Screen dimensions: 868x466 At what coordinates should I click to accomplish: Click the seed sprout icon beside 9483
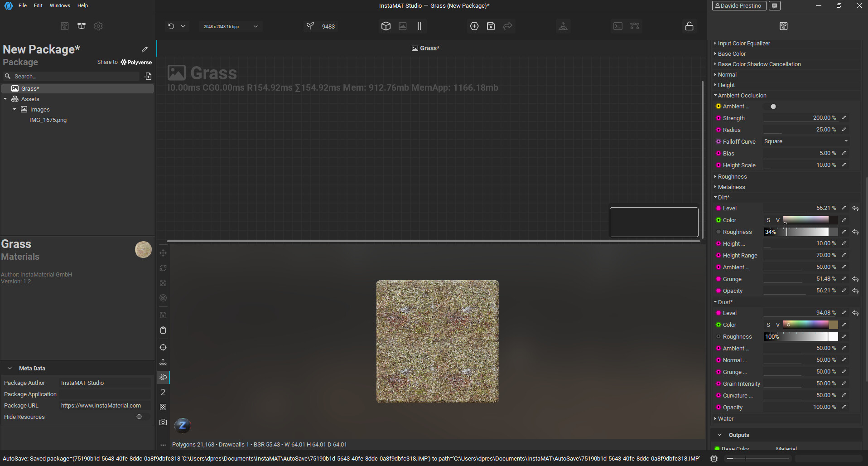[x=310, y=26]
